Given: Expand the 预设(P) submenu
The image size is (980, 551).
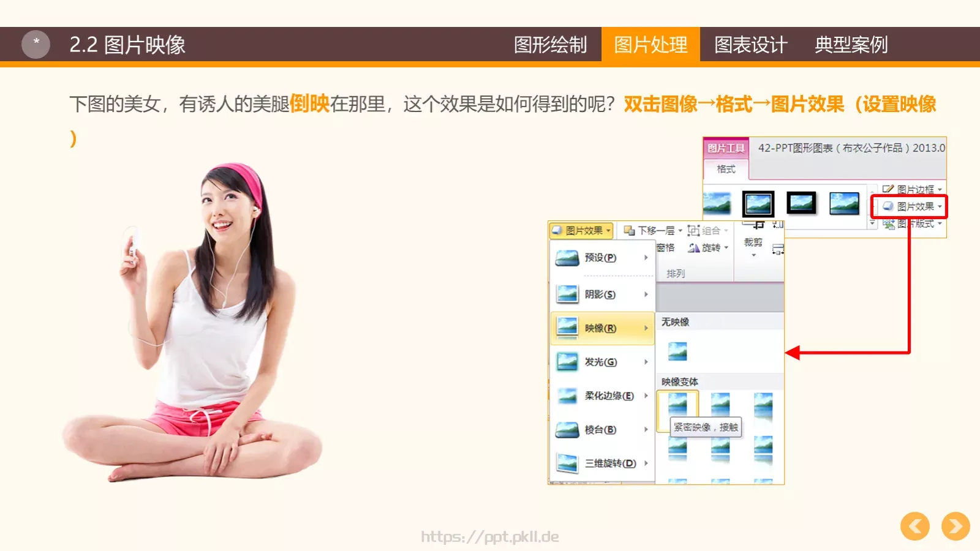Looking at the screenshot, I should click(602, 258).
